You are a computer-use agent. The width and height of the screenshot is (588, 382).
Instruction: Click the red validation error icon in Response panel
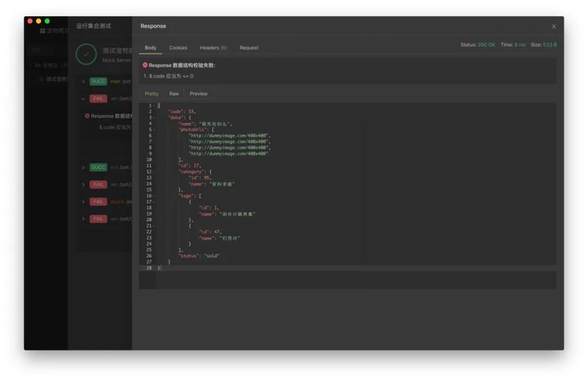pyautogui.click(x=145, y=65)
